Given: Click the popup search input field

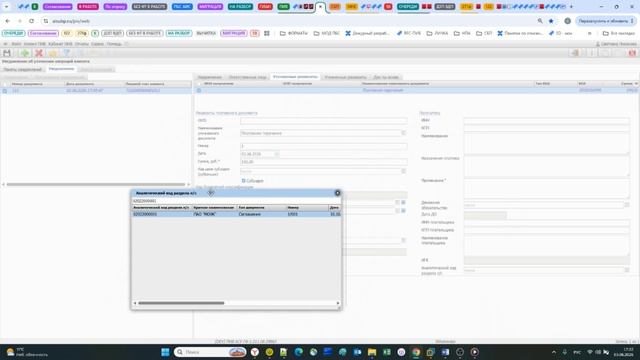Looking at the screenshot, I should point(236,201).
